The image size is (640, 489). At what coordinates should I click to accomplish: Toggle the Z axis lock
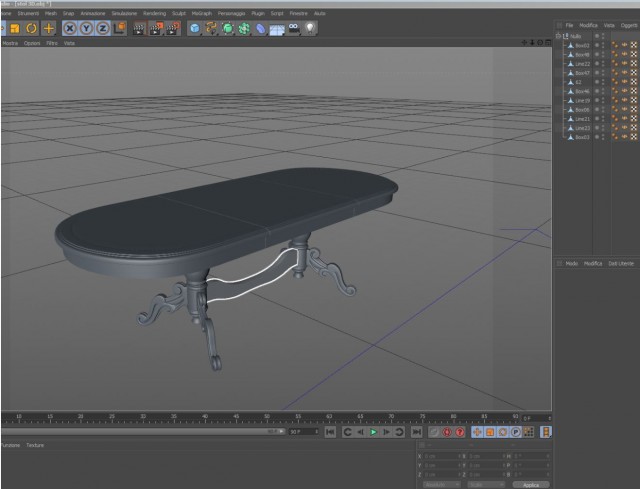pos(102,28)
